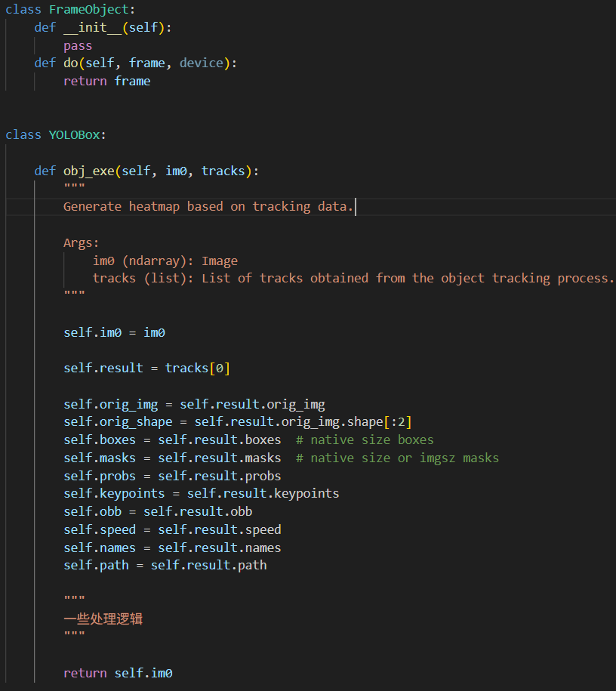This screenshot has height=691, width=616.
Task: Click the 'self.result.path' expression
Action: (x=209, y=565)
